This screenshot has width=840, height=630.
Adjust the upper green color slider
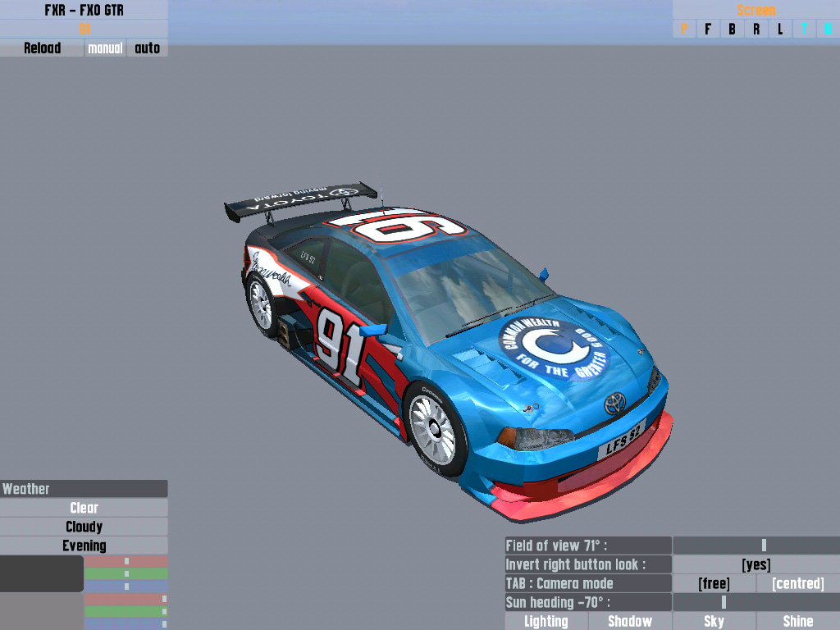tap(126, 573)
